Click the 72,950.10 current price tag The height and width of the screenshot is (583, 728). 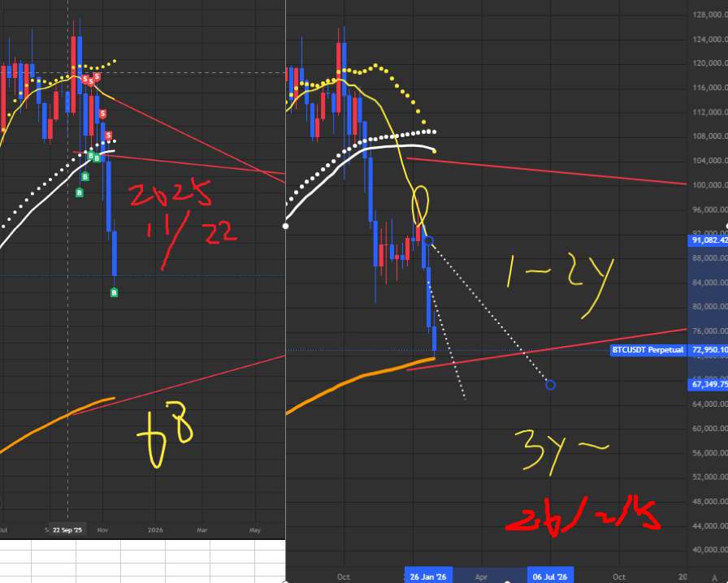[708, 350]
